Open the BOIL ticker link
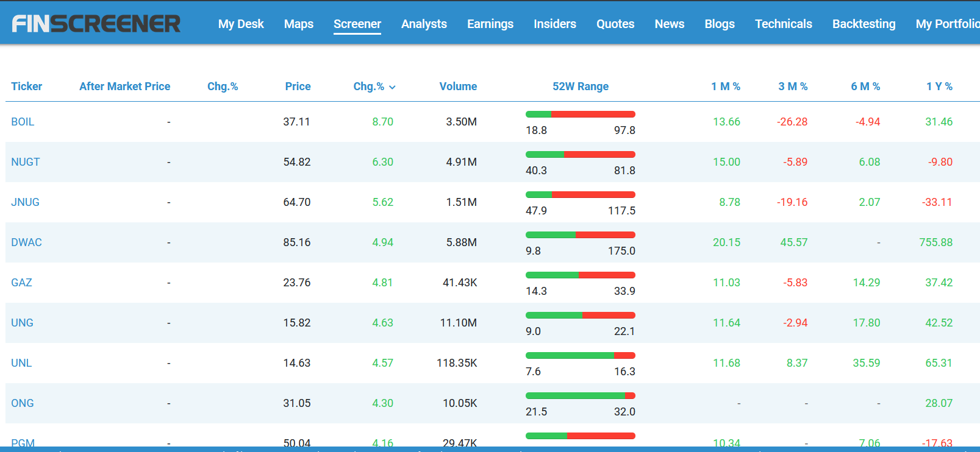The width and height of the screenshot is (980, 452). pyautogui.click(x=23, y=122)
